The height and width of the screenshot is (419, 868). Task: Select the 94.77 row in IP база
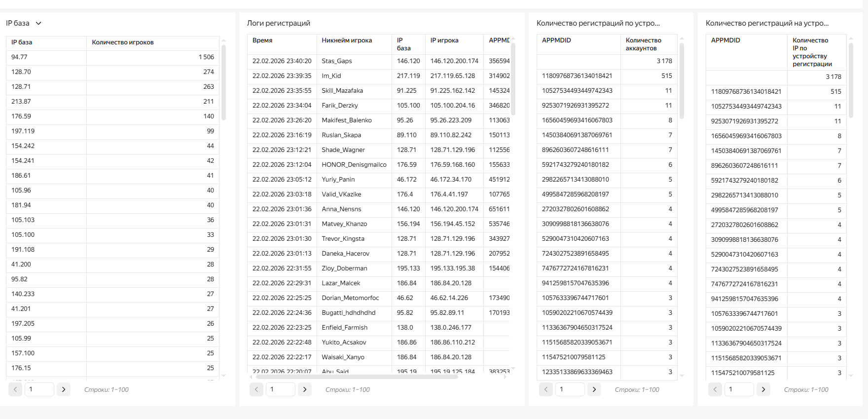[20, 57]
